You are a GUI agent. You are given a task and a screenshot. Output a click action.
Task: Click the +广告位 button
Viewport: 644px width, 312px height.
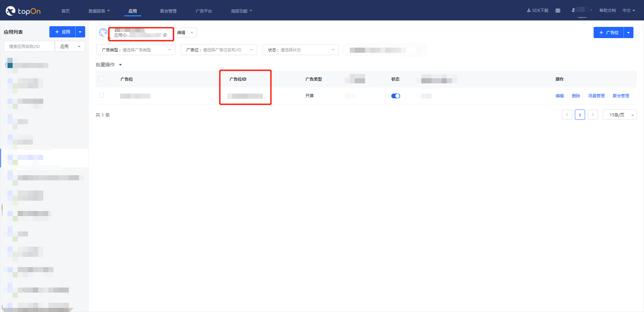point(609,32)
